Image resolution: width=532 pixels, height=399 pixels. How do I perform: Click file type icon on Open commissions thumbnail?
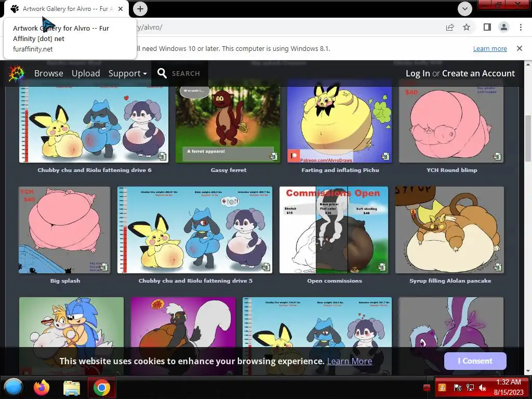point(382,267)
